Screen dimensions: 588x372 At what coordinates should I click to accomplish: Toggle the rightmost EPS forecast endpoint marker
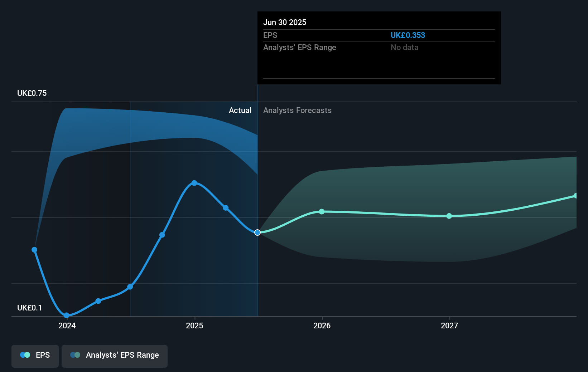click(576, 195)
